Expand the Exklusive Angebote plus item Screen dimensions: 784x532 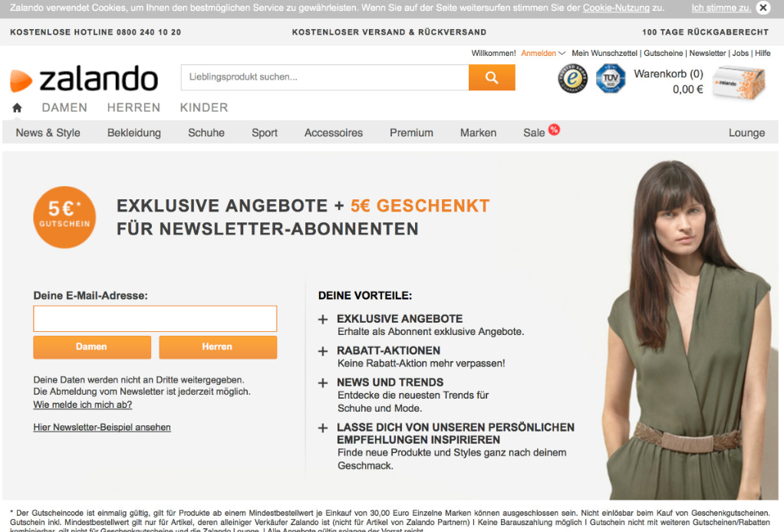pyautogui.click(x=323, y=319)
